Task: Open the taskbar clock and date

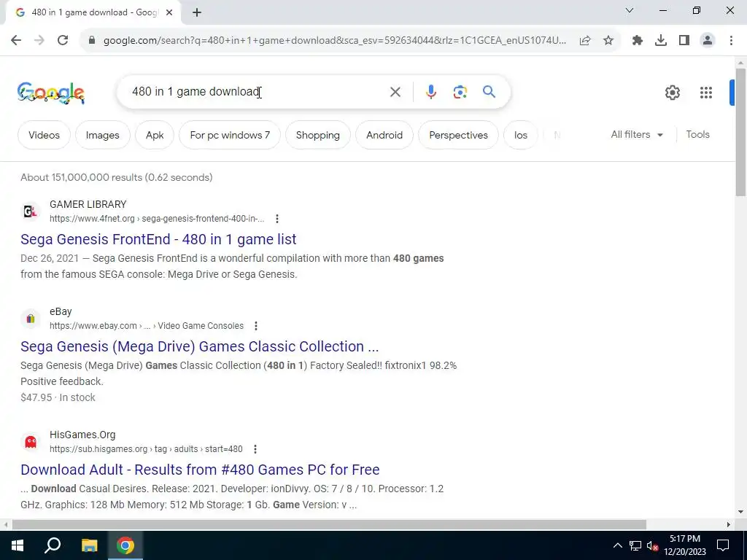Action: click(685, 545)
